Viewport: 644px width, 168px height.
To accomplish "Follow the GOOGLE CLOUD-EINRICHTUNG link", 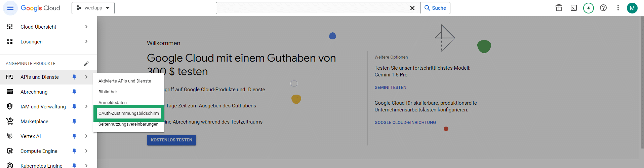I will tap(405, 123).
